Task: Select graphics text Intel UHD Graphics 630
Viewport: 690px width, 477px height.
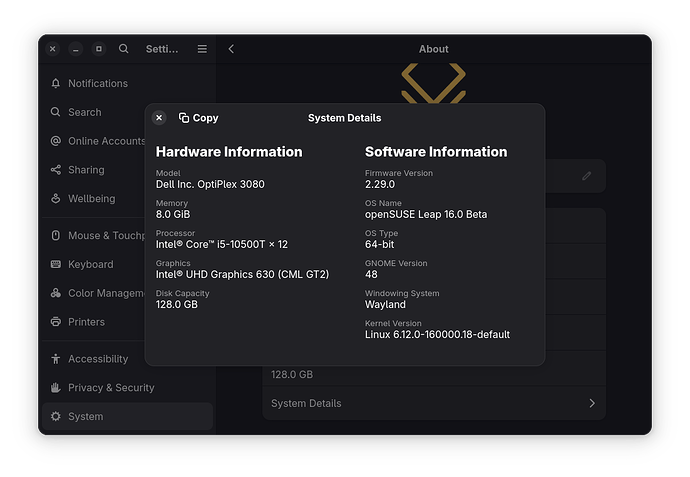Action: pos(242,274)
